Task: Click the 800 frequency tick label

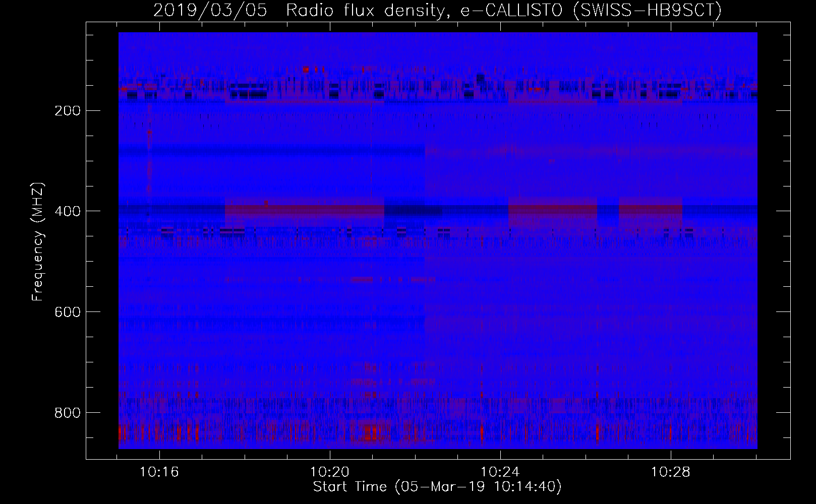Action: (x=67, y=413)
